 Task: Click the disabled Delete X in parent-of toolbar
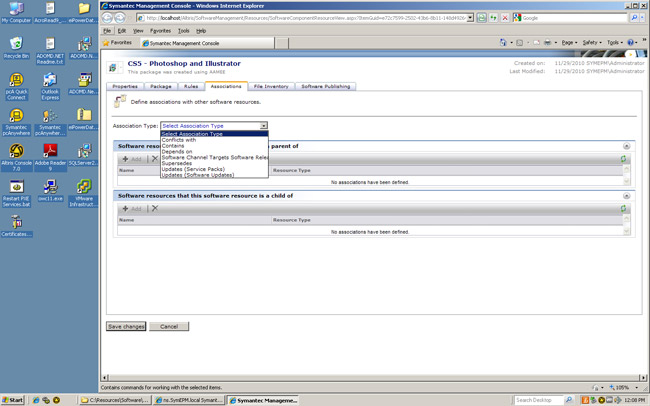(x=155, y=158)
